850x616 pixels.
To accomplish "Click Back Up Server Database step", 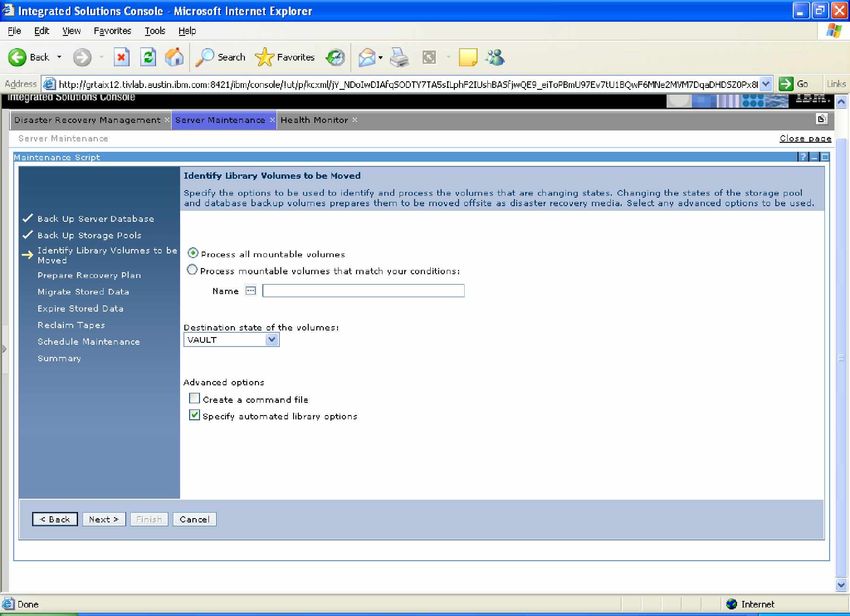I will tap(95, 219).
